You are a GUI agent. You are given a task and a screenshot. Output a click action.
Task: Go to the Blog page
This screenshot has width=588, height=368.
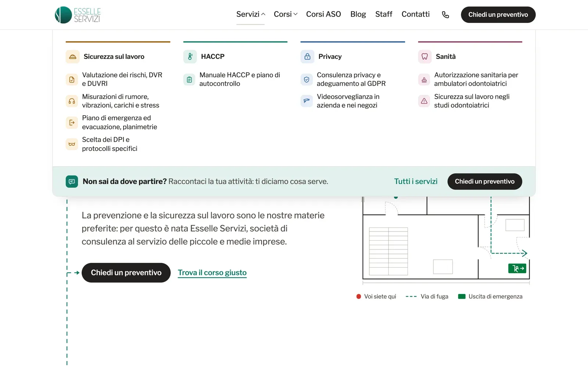358,14
